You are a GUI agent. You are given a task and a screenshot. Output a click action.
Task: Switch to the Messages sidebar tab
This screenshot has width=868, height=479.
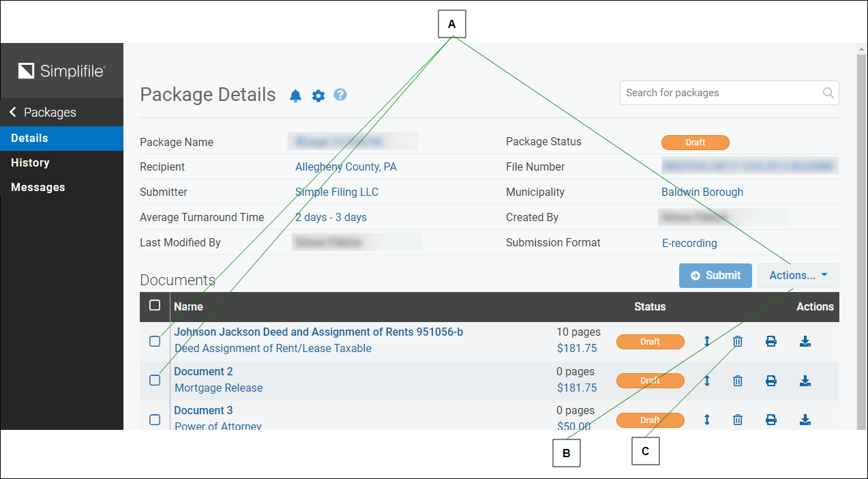pyautogui.click(x=38, y=187)
